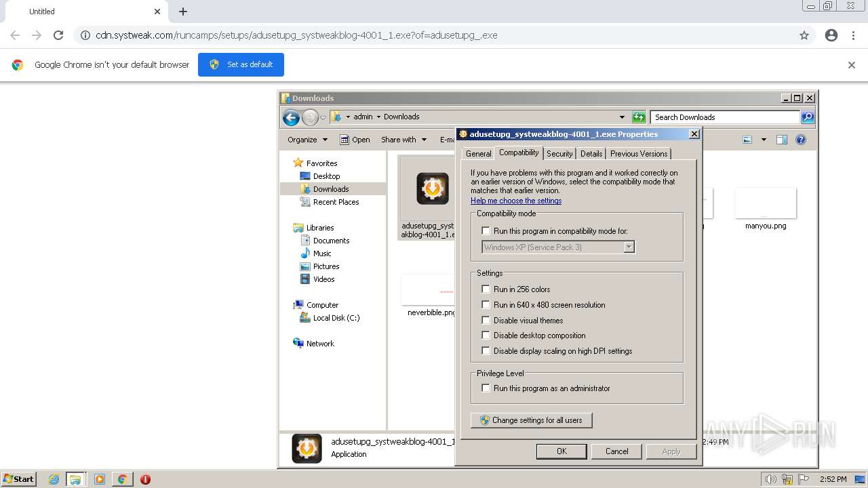The image size is (868, 488).
Task: Open Windows Explorer taskbar icon
Action: coord(75,479)
